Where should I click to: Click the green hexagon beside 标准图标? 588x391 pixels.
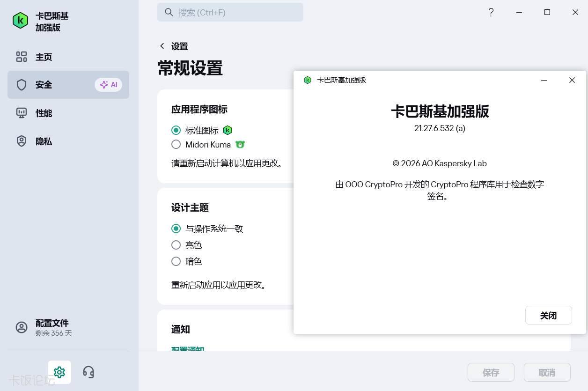[x=228, y=130]
